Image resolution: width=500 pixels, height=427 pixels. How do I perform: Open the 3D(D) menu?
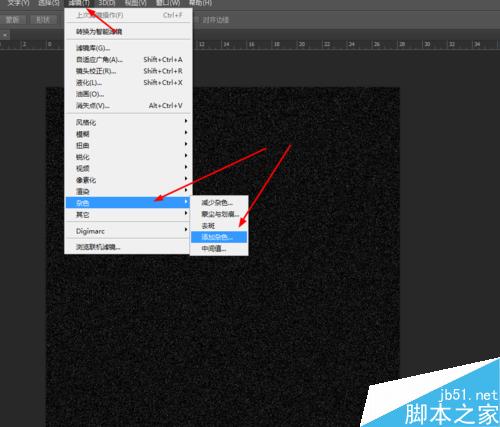(107, 3)
